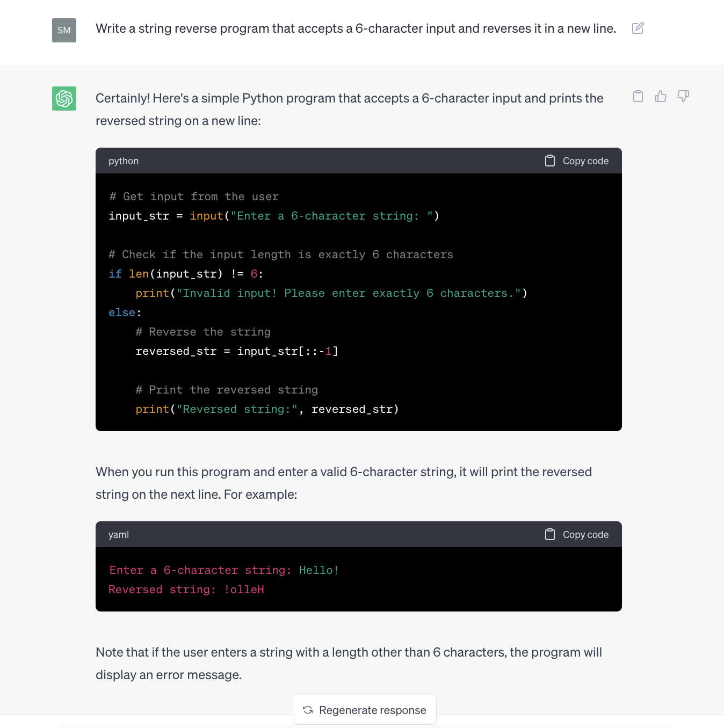Copy the response using the clipboard icon

[x=638, y=96]
